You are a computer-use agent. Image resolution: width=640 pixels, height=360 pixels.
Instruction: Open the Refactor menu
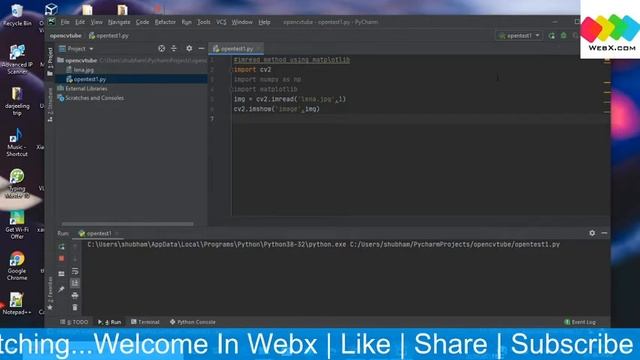165,22
